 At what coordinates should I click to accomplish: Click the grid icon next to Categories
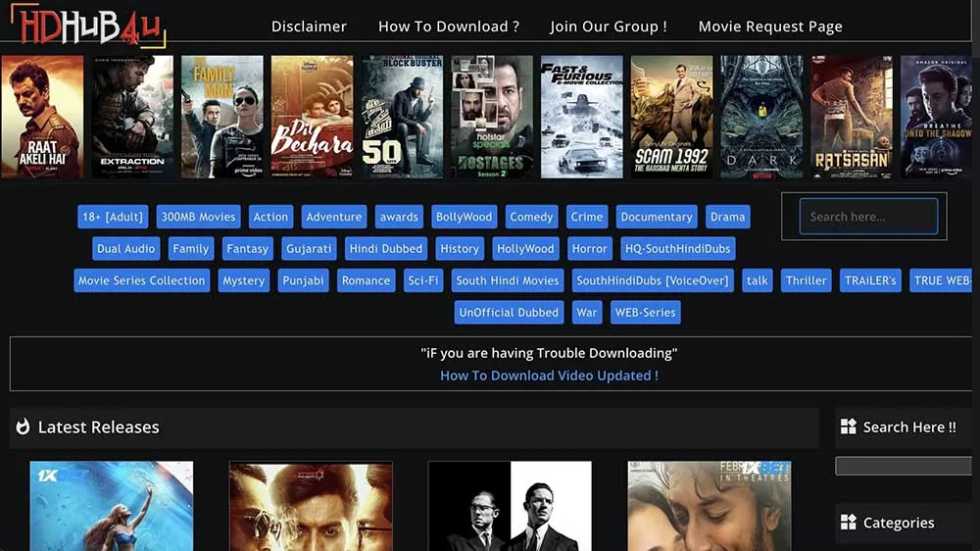(849, 523)
